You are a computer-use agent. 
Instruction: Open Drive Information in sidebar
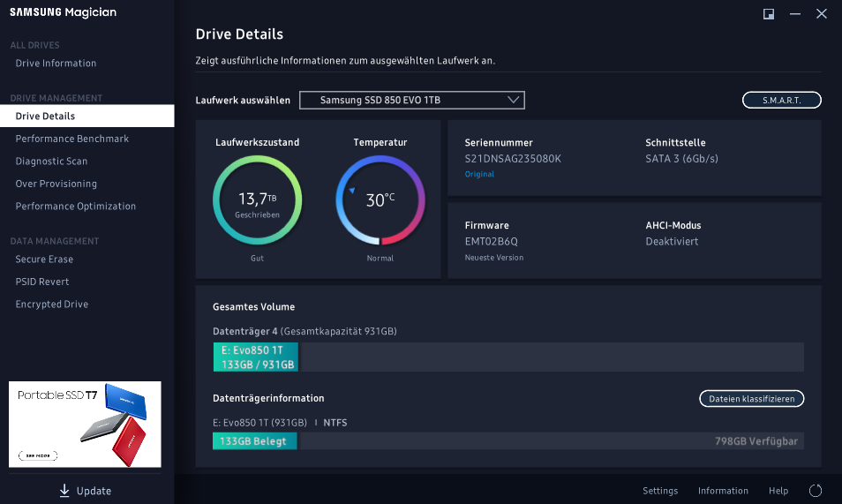tap(56, 63)
